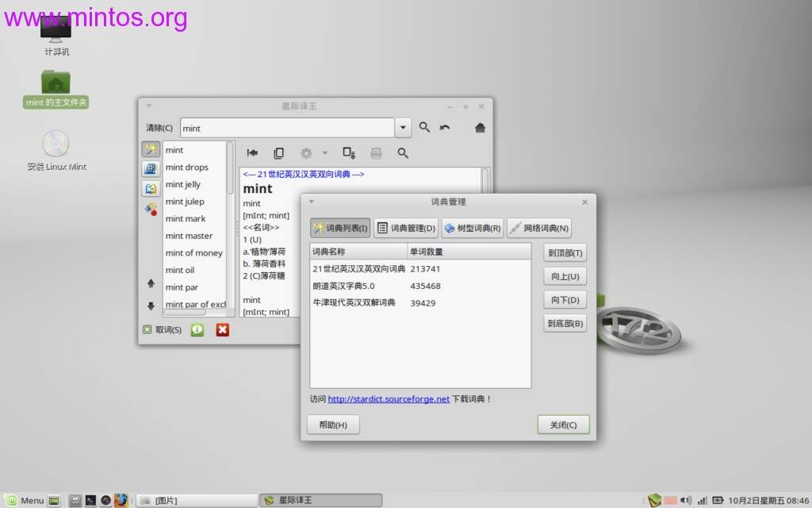Image resolution: width=812 pixels, height=508 pixels.
Task: Click the show desktop icon next to Menu
Action: click(54, 500)
